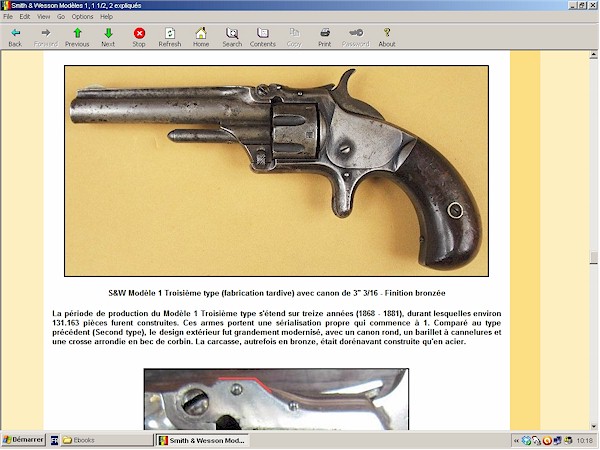Screen dimensions: 600x450
Task: Click the greyed Copy toolbar button
Action: pos(294,38)
